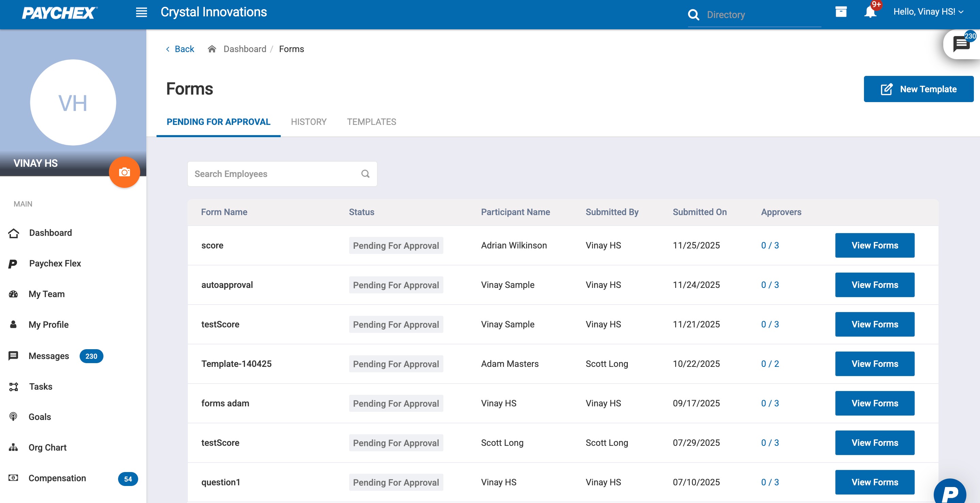Open the hamburger navigation menu
The image size is (980, 503).
click(x=141, y=12)
